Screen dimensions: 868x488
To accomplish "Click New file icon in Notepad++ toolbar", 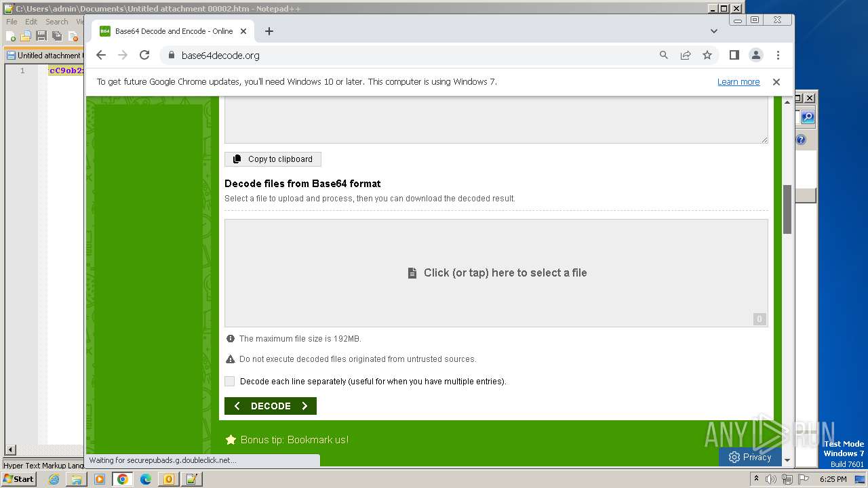I will [10, 36].
